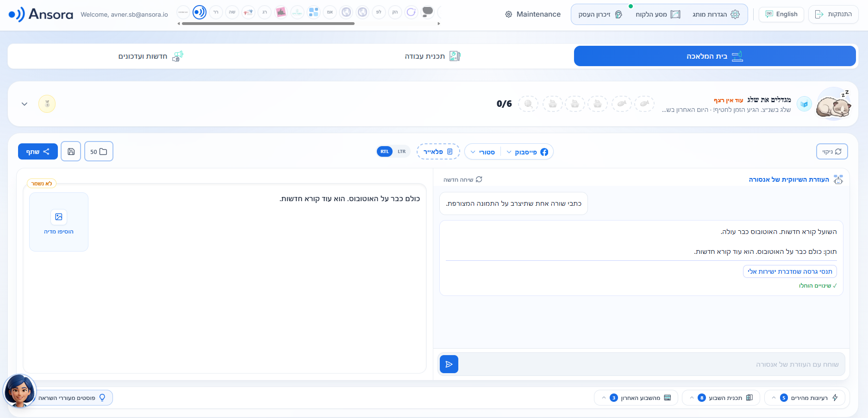Switch to the תכנית עבודה tab
868x418 pixels.
coord(432,56)
